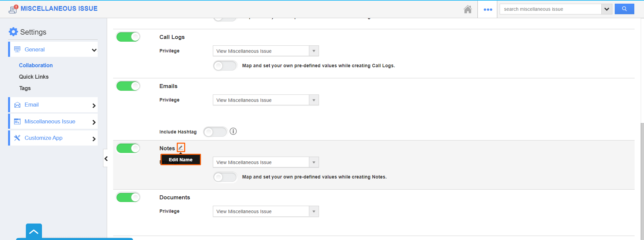Click the Notes edit name pencil icon
The image size is (644, 240).
[181, 148]
